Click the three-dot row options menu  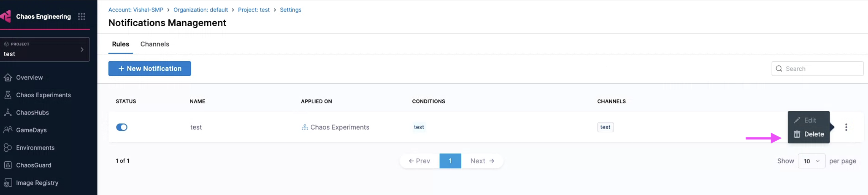(846, 127)
